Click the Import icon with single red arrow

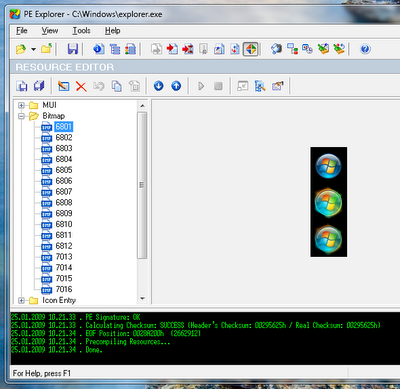tap(172, 49)
